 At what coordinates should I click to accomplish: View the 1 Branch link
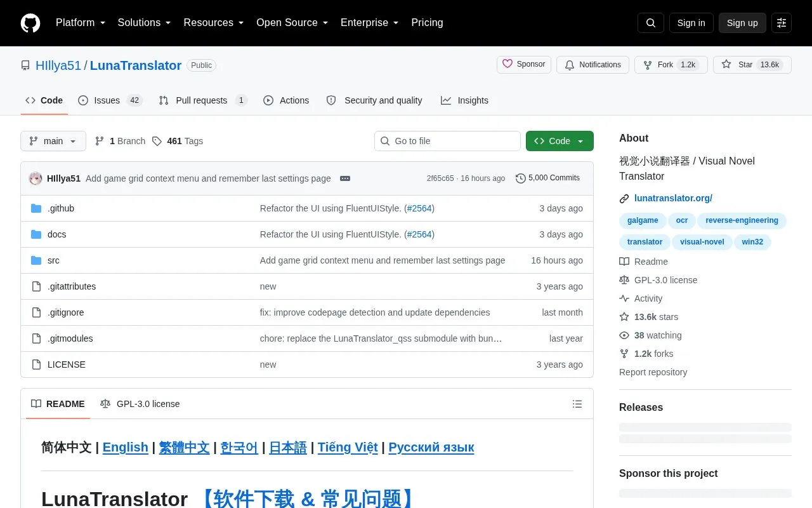click(120, 141)
